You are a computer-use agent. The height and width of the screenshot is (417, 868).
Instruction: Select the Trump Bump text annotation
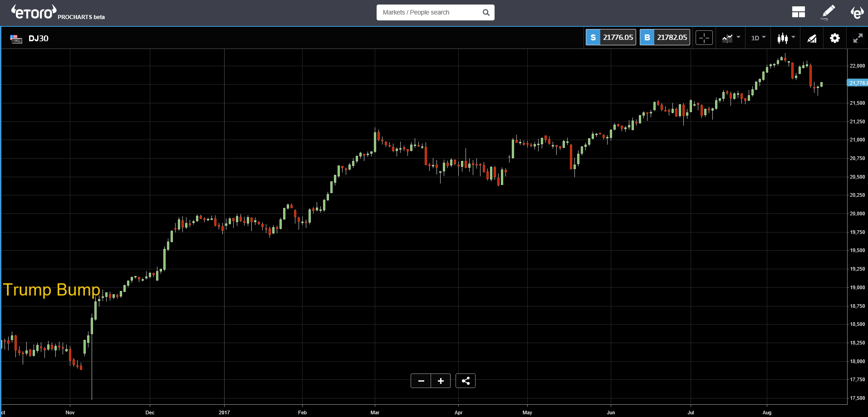coord(51,290)
